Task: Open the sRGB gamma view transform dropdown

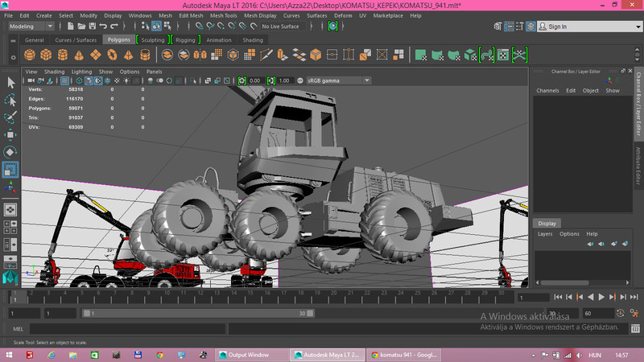Action: [x=338, y=81]
